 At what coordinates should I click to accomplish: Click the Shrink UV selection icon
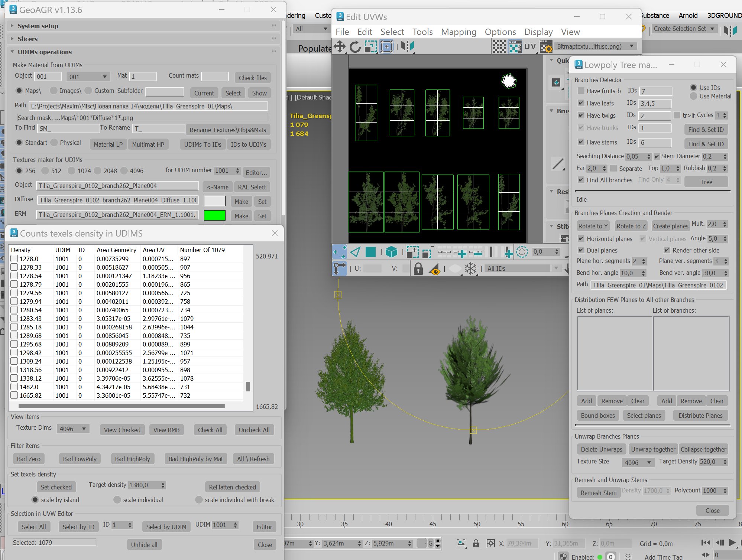pos(428,252)
